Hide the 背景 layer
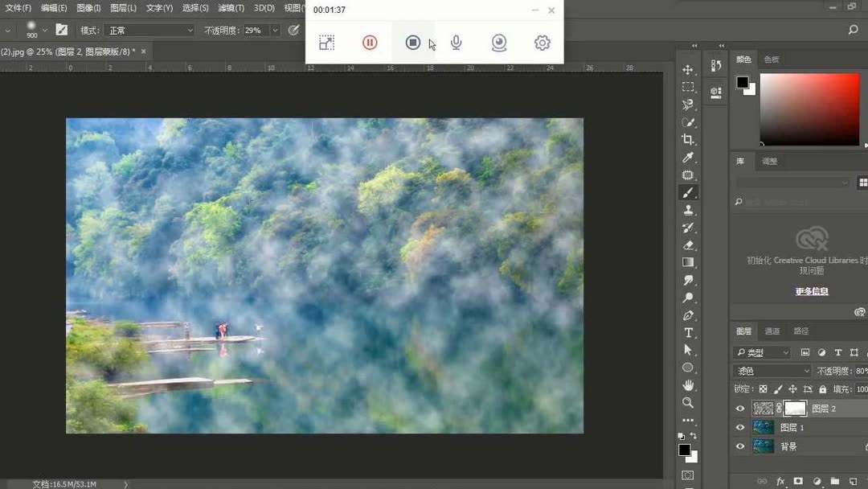The height and width of the screenshot is (489, 868). click(740, 446)
